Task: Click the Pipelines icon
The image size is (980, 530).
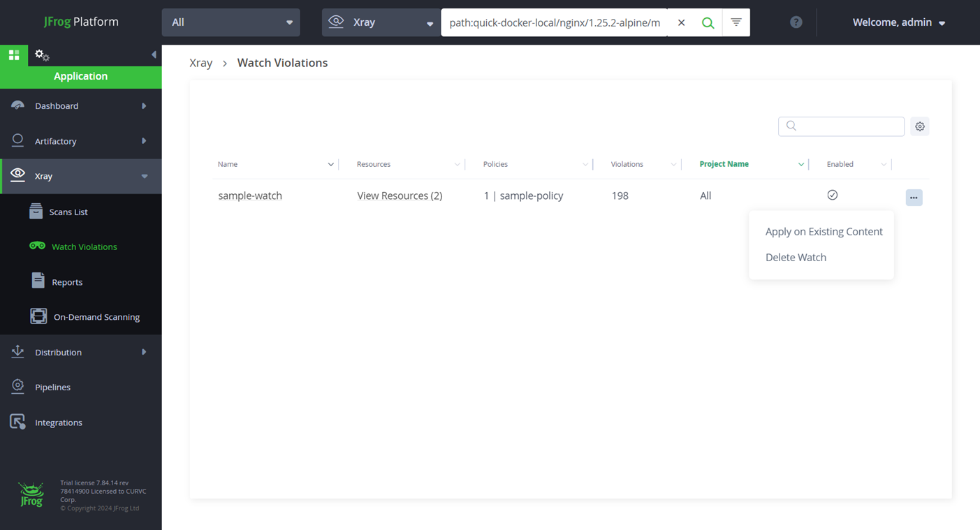Action: 18,386
